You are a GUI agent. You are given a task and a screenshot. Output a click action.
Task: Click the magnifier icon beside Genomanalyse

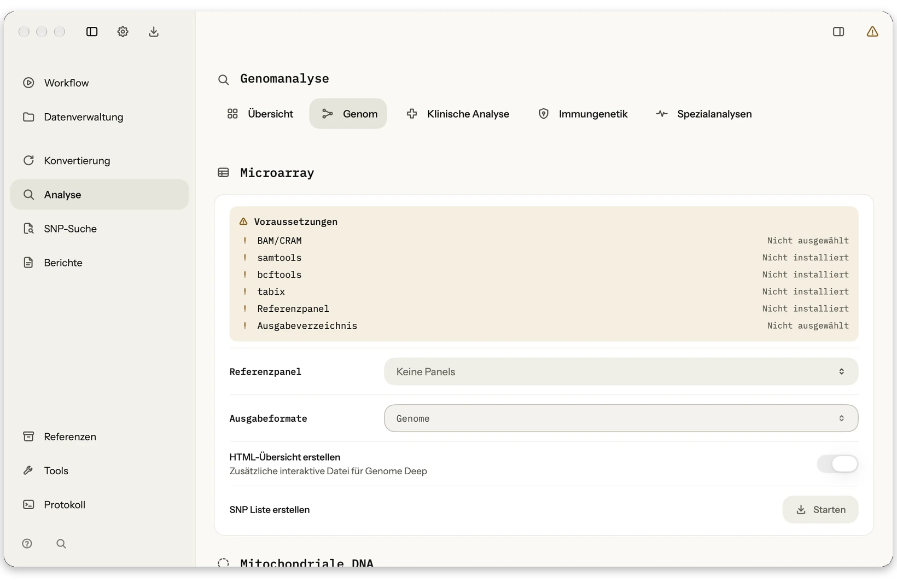(x=223, y=80)
